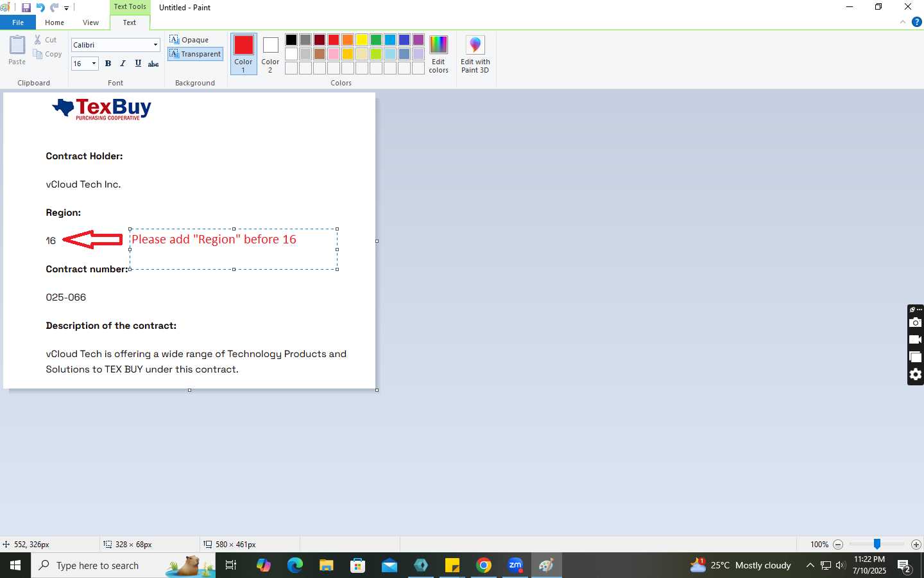Click the Paste clipboard icon
This screenshot has width=924, height=578.
17,46
